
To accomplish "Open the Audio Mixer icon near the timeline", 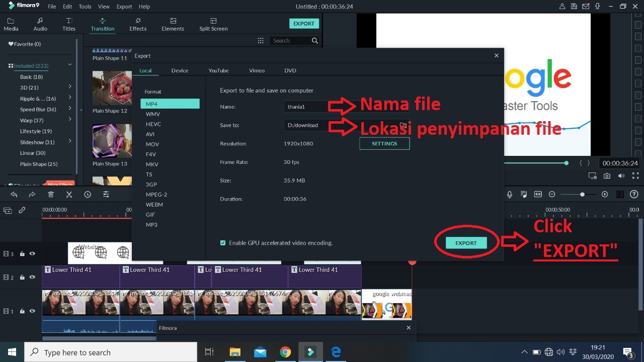I will 524,194.
